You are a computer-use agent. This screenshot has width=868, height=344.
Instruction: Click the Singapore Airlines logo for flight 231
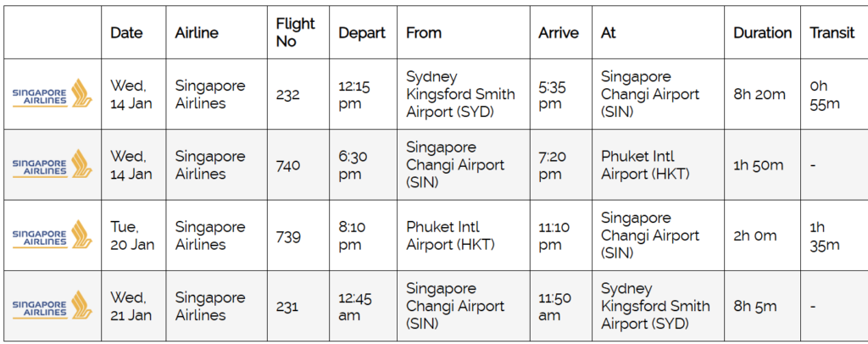point(53,306)
